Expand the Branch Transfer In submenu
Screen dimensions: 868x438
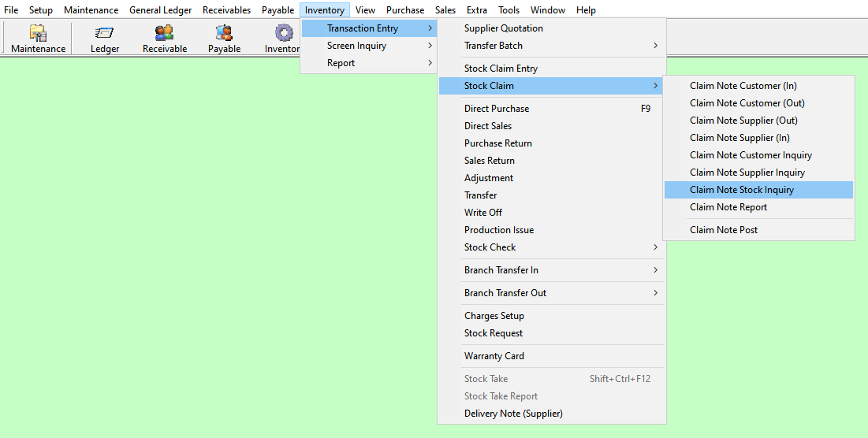[552, 270]
